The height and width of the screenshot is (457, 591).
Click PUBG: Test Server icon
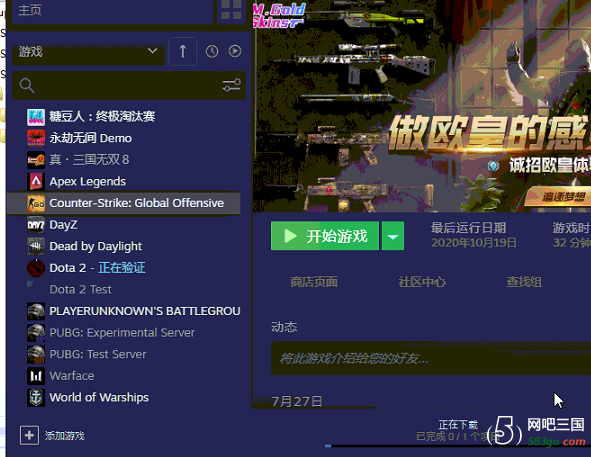36,354
